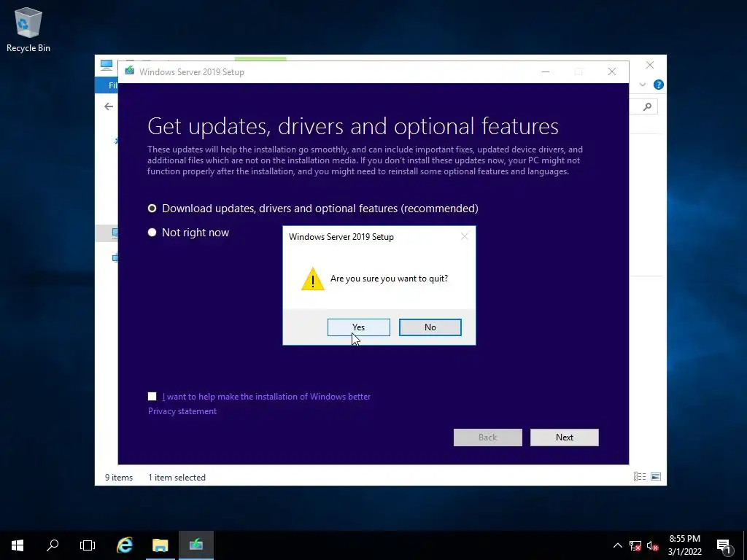Open the File Explorer help icon
747x560 pixels.
[x=659, y=85]
